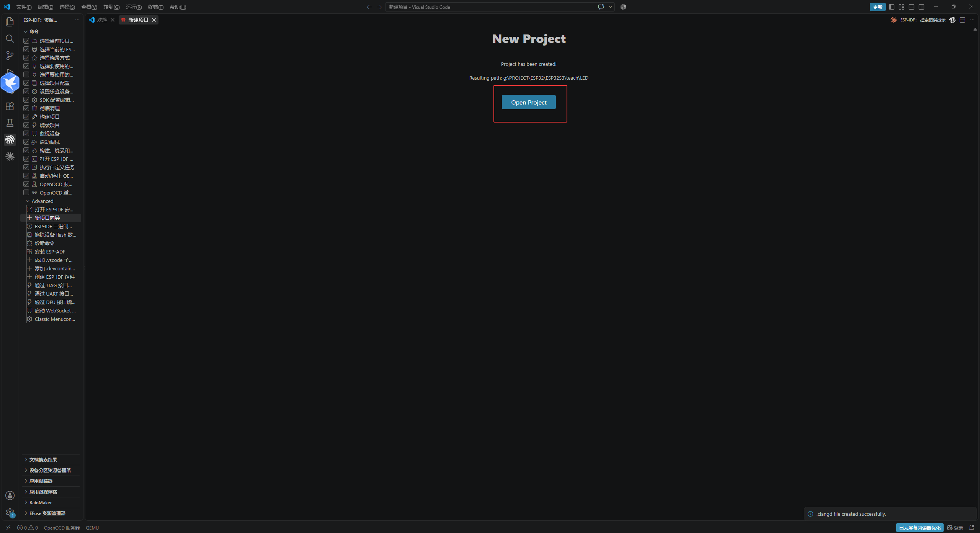Open the 文件(F) menu
This screenshot has height=533, width=980.
24,7
